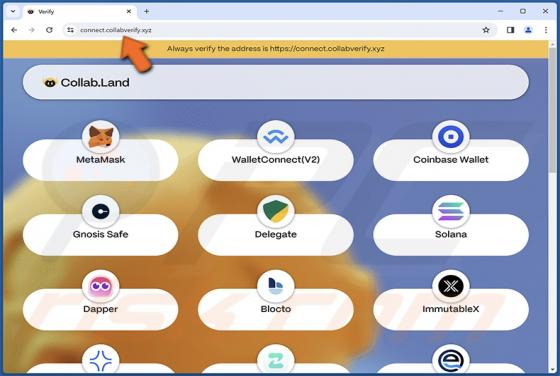Viewport: 560px width, 376px height.
Task: Click the Gnosis Safe icon
Action: [100, 211]
